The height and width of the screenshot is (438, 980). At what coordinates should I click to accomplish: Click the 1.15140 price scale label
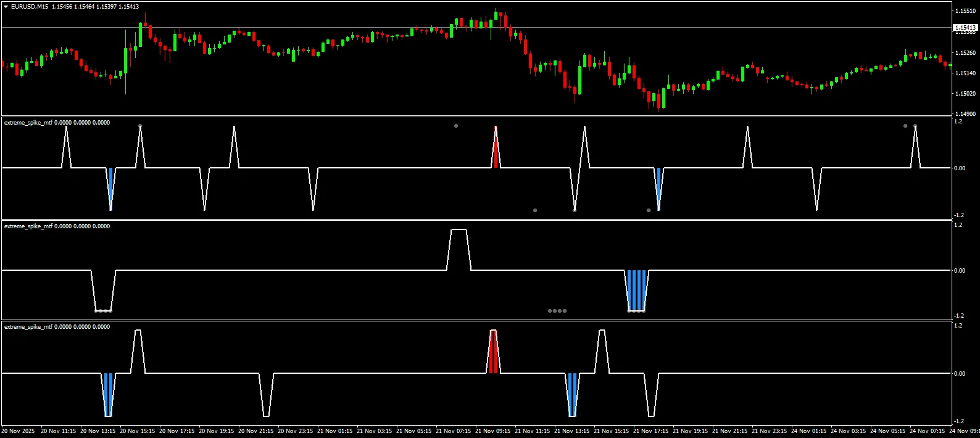pos(965,73)
